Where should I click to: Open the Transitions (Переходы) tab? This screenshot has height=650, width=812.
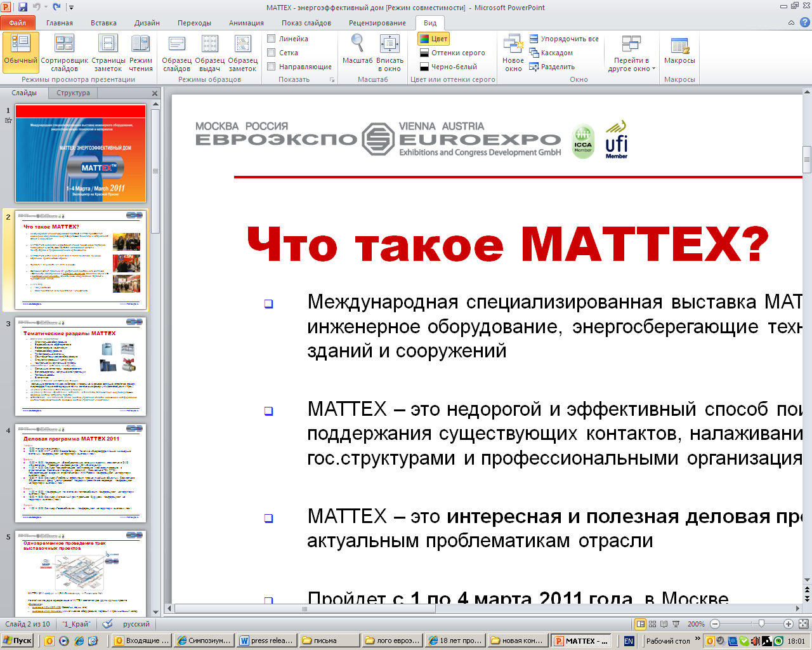click(x=194, y=23)
